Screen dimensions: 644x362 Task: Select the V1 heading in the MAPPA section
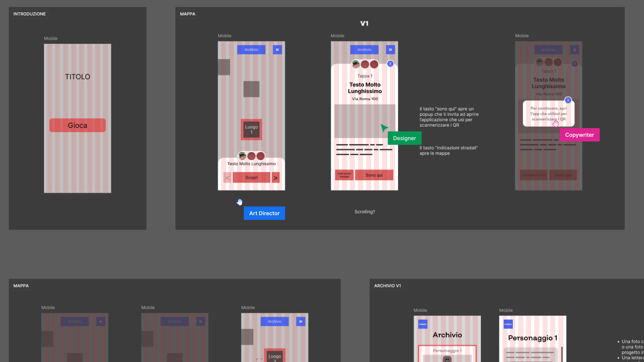coord(364,23)
